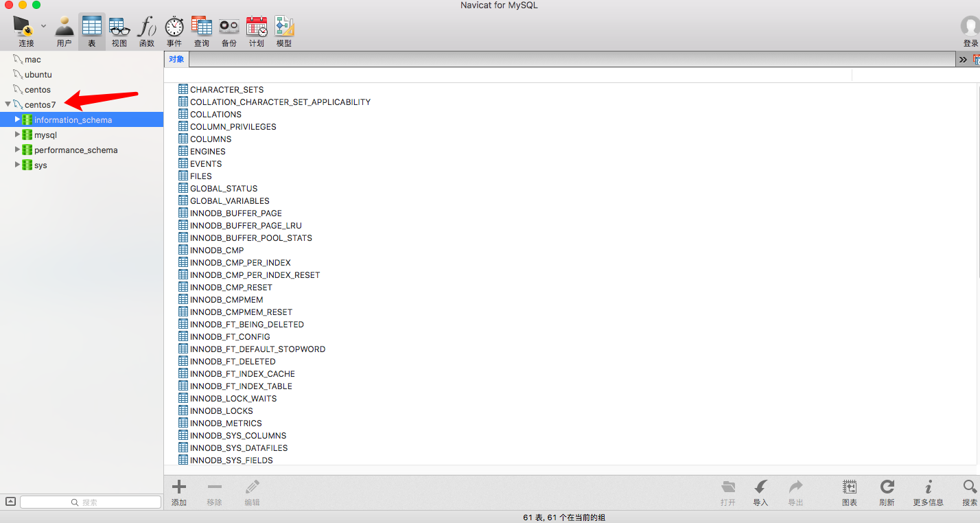This screenshot has width=980, height=523.
Task: Select the 对象 objects tab
Action: tap(176, 59)
